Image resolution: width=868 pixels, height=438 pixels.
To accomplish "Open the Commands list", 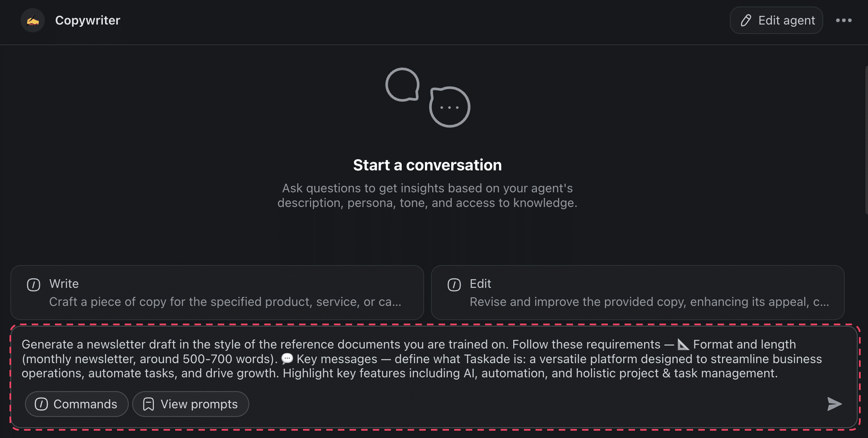I will point(77,404).
